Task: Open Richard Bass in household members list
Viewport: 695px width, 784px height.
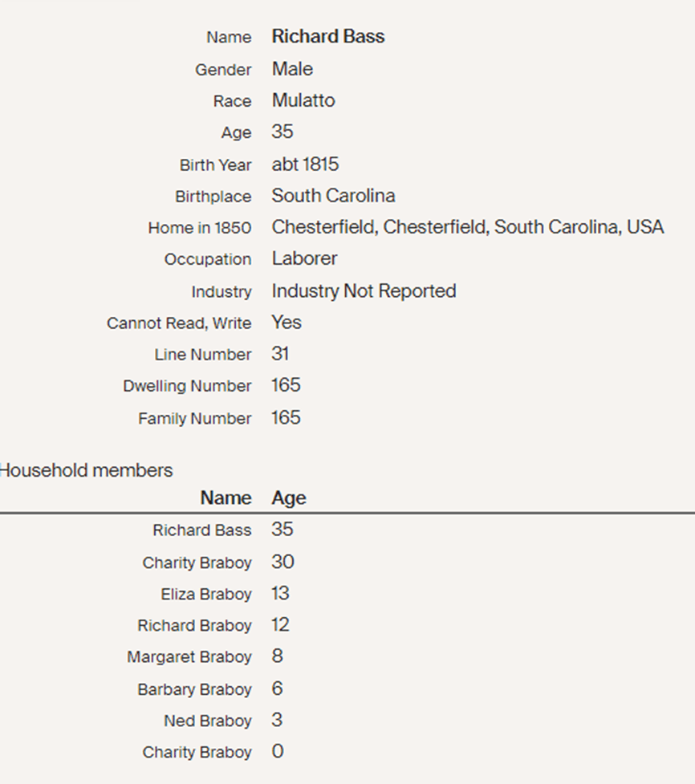Action: [201, 530]
